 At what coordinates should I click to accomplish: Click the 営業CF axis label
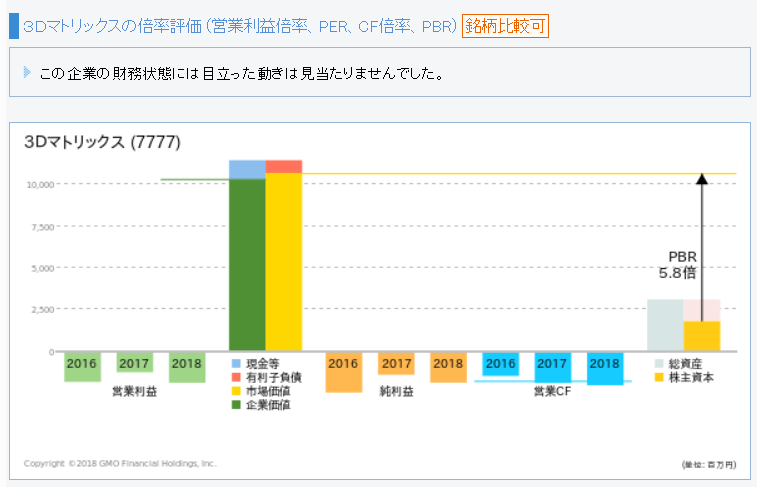(552, 391)
